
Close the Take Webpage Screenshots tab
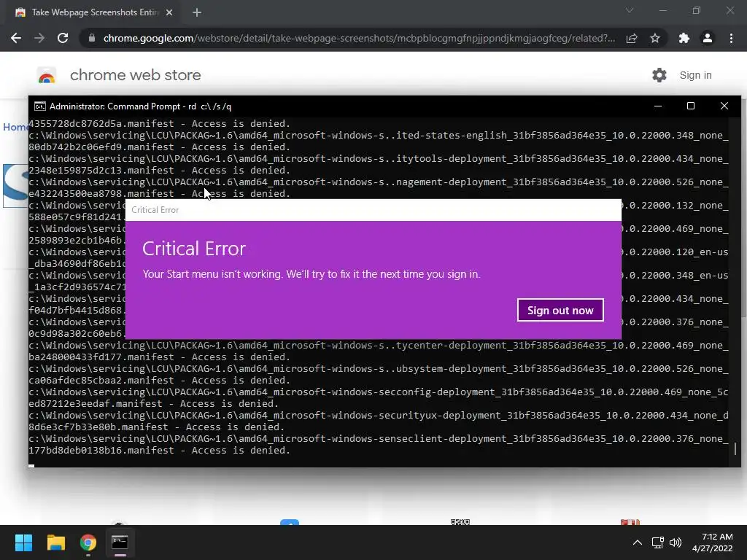[169, 12]
